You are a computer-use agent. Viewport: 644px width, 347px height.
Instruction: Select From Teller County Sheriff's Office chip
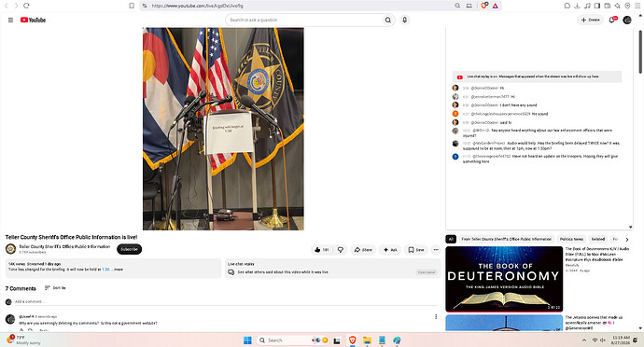click(x=507, y=239)
